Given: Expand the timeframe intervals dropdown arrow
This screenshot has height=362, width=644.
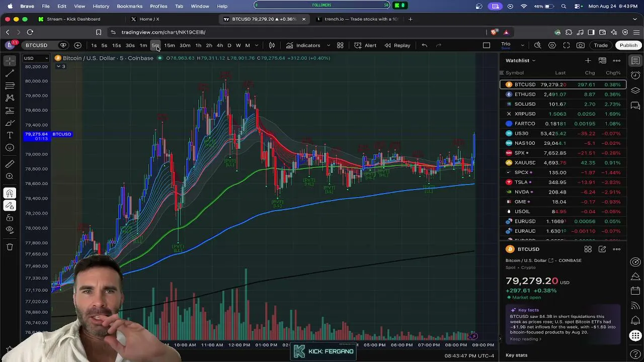Looking at the screenshot, I should [257, 45].
